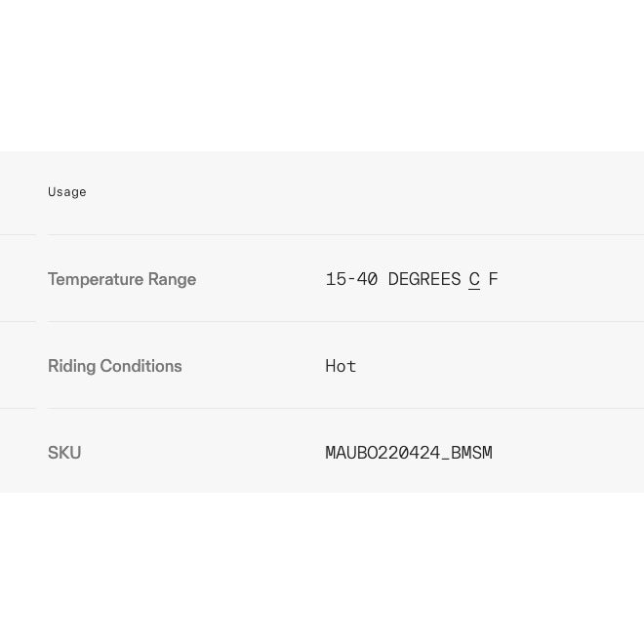The height and width of the screenshot is (644, 644).
Task: Click the blank white area below SKU row
Action: point(322,568)
